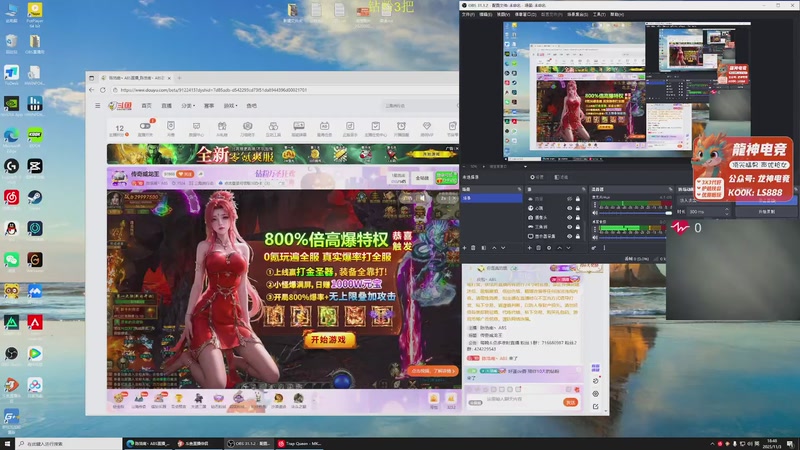The height and width of the screenshot is (450, 800).
Task: Move source up in sources panel toolbar
Action: tap(560, 248)
